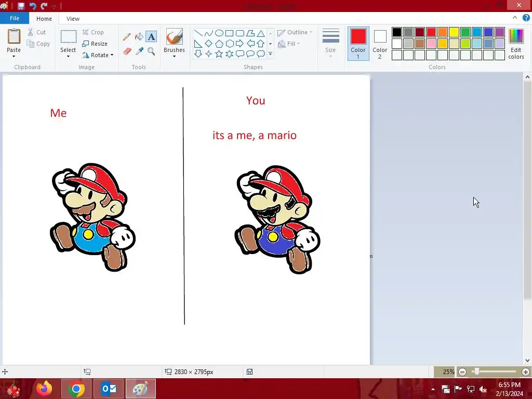
Task: Open the File menu
Action: point(15,18)
